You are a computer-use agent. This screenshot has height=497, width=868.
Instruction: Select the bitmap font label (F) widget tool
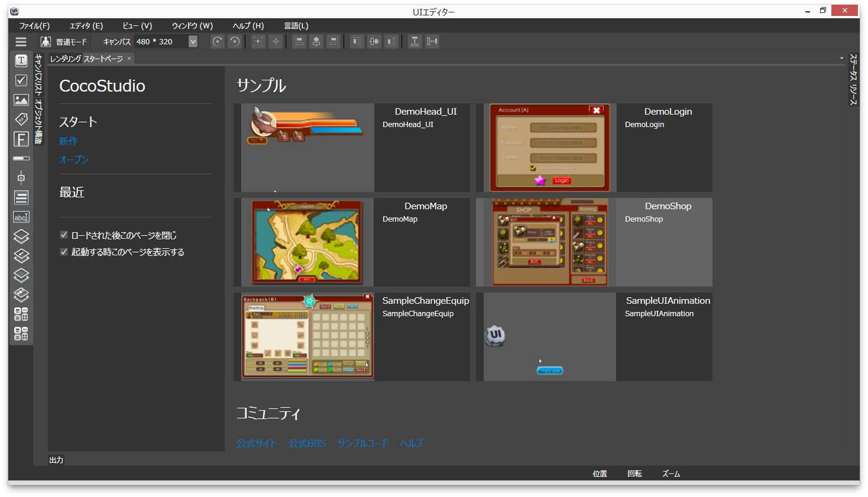[21, 139]
